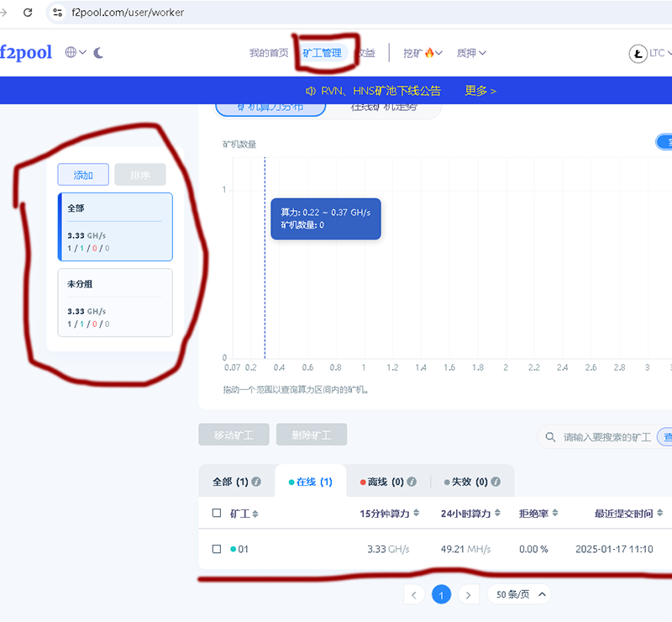Sort by 24小时算力 using its sort arrows
This screenshot has height=622, width=672.
497,513
